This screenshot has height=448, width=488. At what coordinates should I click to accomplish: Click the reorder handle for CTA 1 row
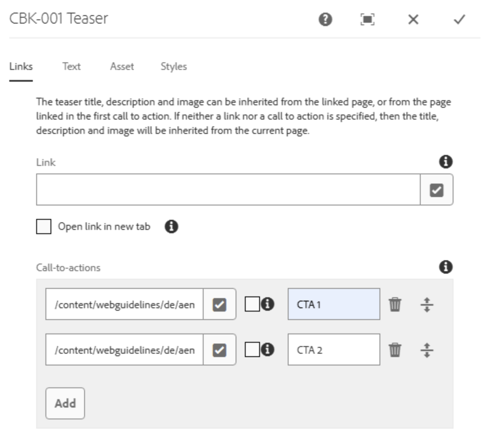click(x=427, y=304)
